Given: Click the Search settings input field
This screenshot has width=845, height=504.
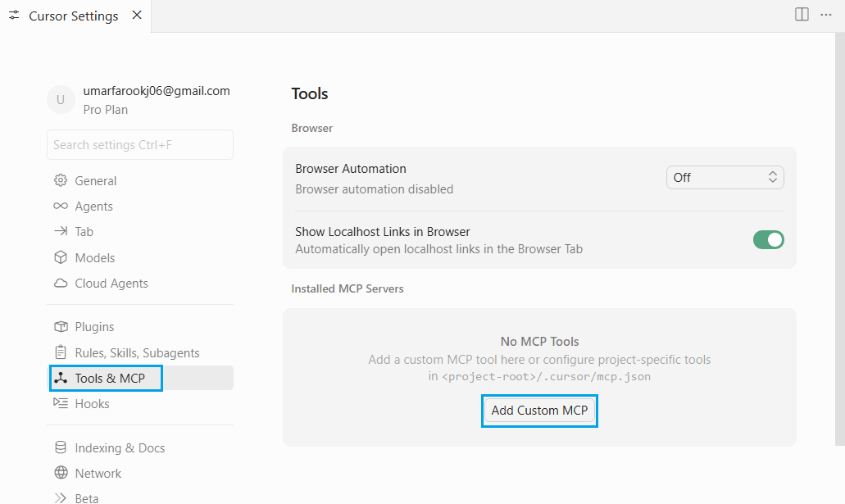Looking at the screenshot, I should [x=139, y=144].
